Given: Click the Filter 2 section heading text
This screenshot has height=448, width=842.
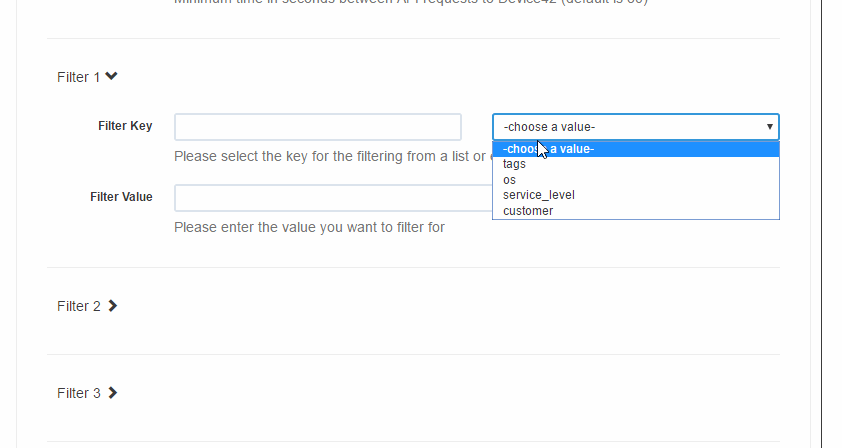Looking at the screenshot, I should [78, 306].
